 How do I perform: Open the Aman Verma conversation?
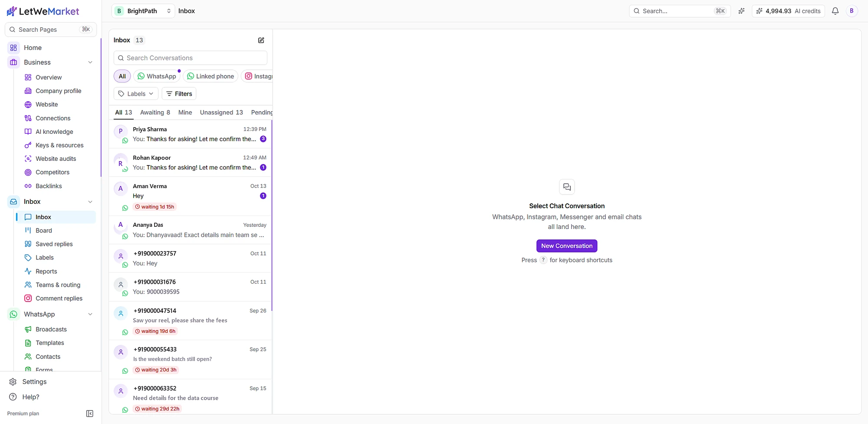[191, 196]
